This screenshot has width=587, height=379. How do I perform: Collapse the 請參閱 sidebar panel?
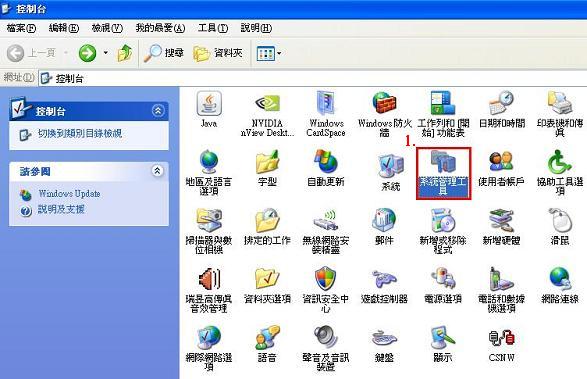coord(158,171)
